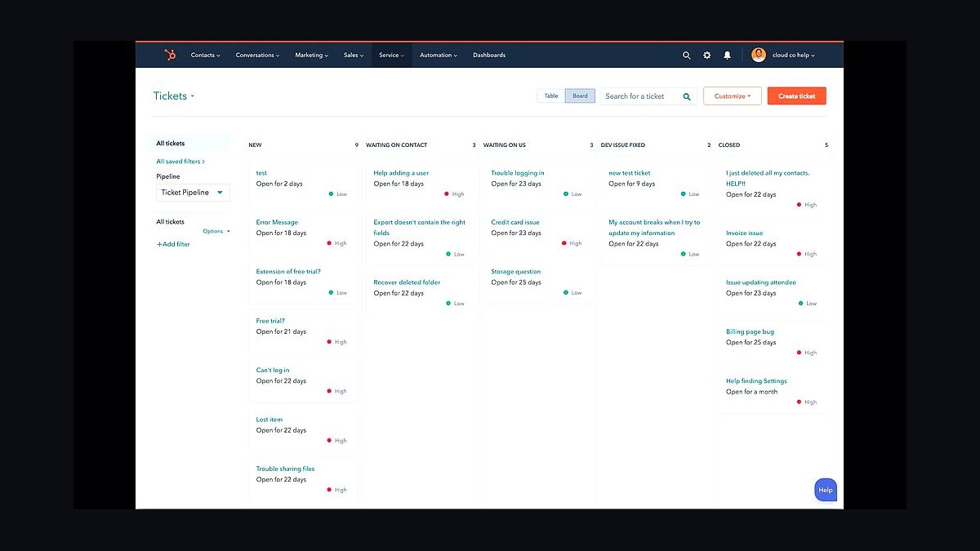980x551 pixels.
Task: Expand the Tickets title dropdown
Action: 174,96
